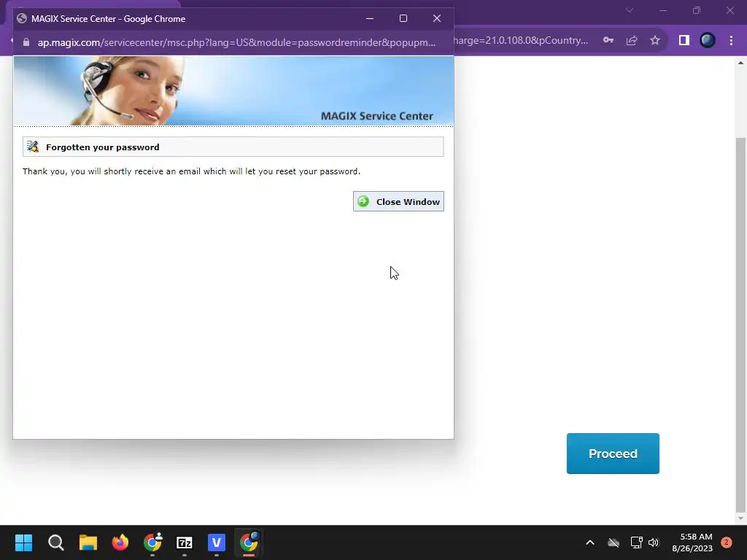Click the Proceed button in background window
The height and width of the screenshot is (560, 747).
click(613, 454)
